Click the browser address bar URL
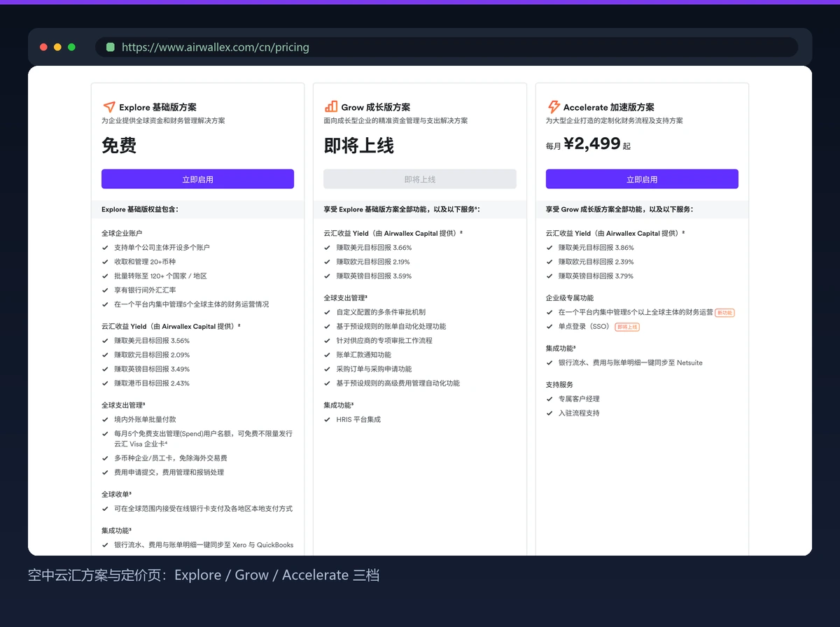The width and height of the screenshot is (840, 627). click(216, 48)
